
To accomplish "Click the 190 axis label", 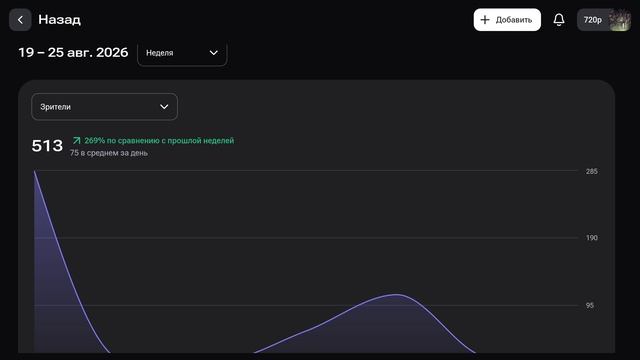I will point(592,238).
